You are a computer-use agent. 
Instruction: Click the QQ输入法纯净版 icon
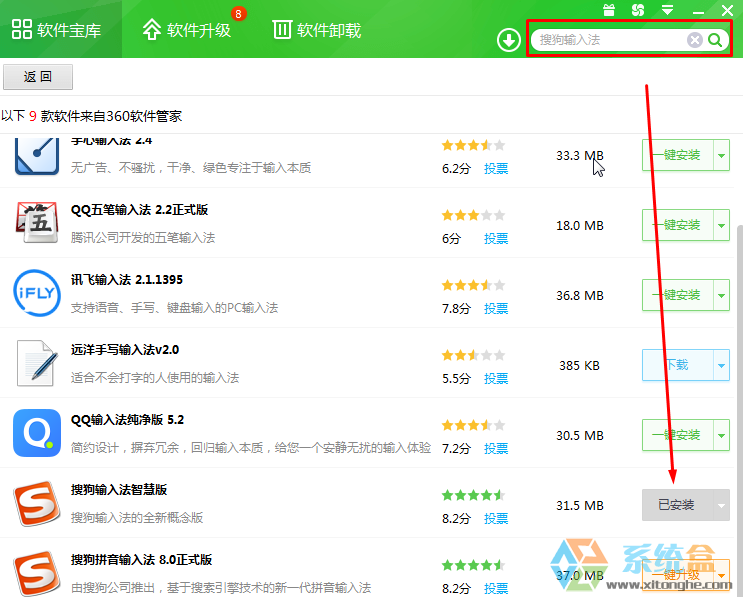[37, 433]
